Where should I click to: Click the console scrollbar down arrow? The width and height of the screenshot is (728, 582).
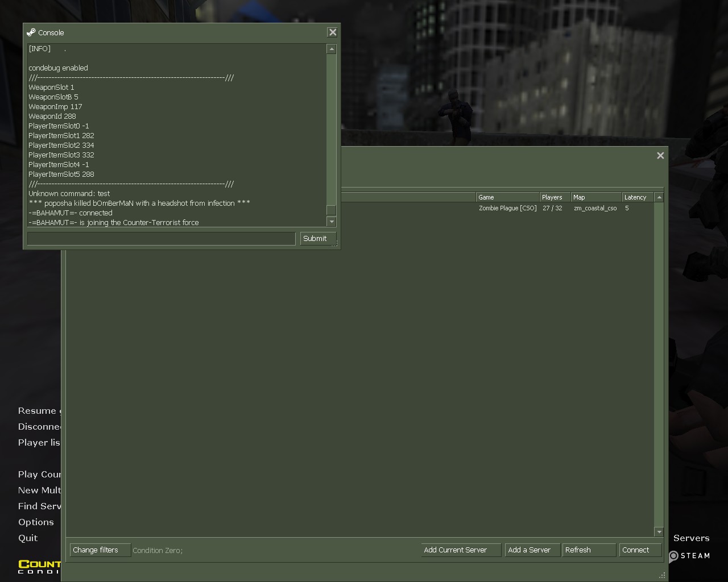click(x=332, y=222)
